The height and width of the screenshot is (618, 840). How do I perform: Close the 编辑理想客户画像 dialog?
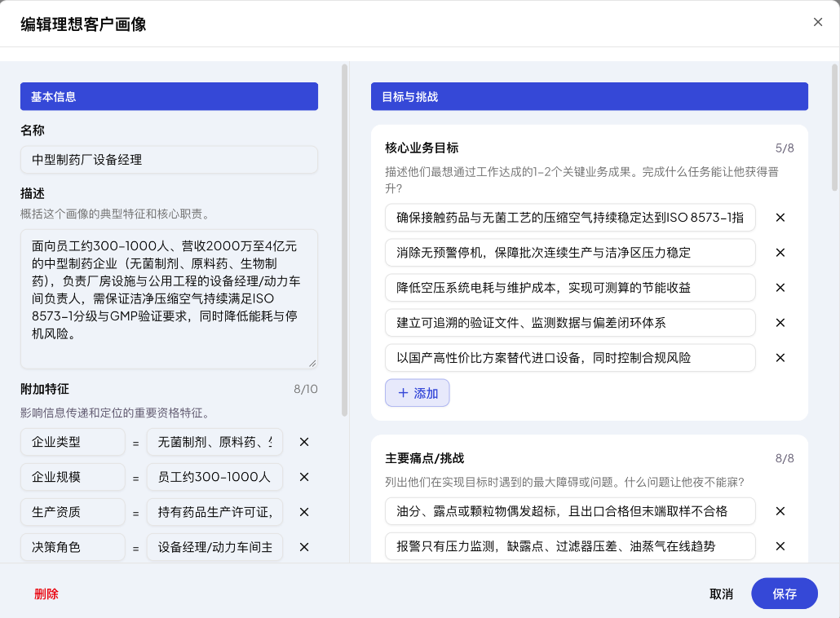(x=817, y=22)
